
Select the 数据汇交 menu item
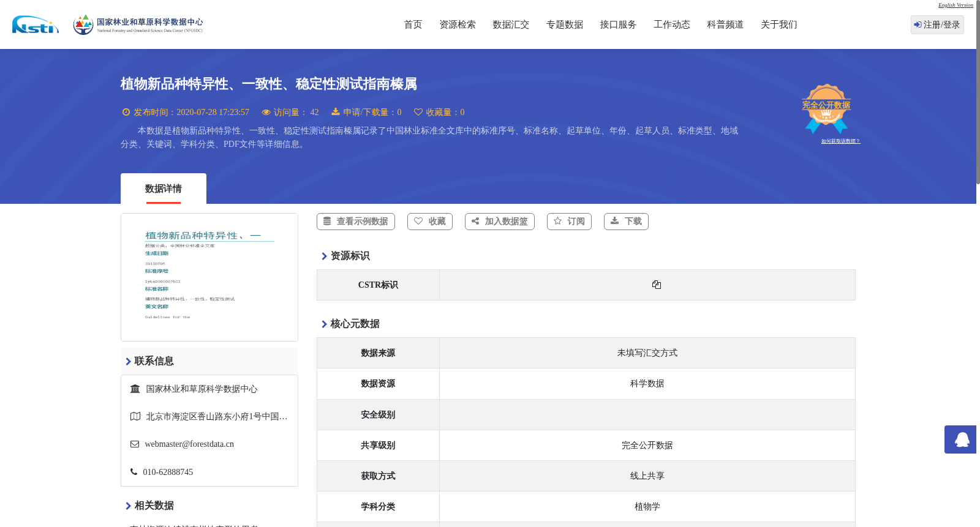click(x=511, y=24)
